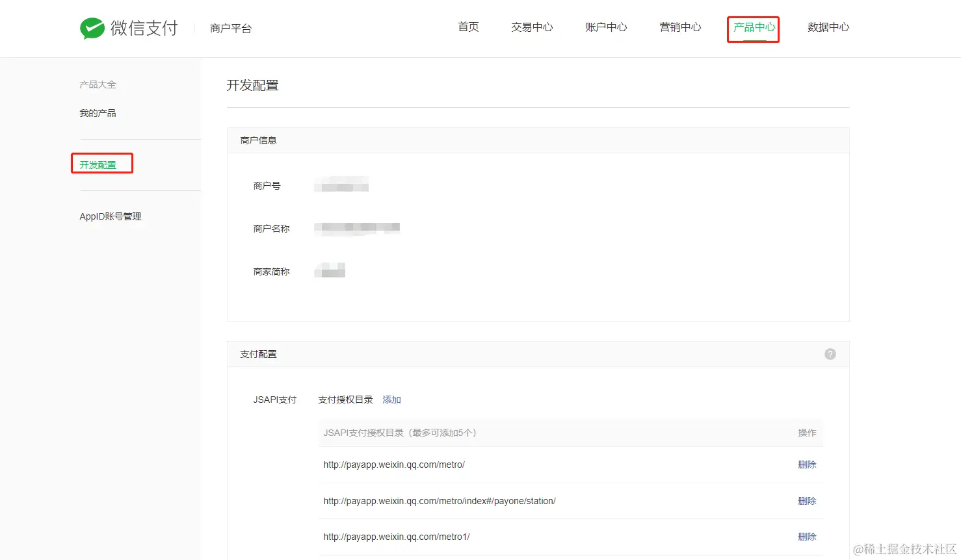Click the 支付配置 section header
The width and height of the screenshot is (961, 560).
[258, 354]
